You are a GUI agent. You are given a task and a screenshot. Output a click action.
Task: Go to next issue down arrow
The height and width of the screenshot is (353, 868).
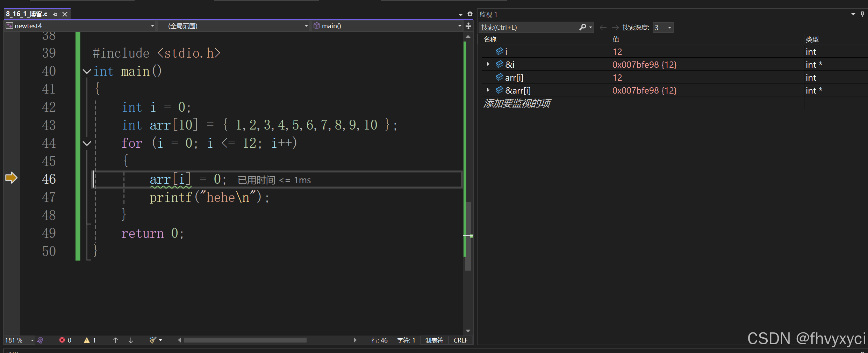point(131,340)
